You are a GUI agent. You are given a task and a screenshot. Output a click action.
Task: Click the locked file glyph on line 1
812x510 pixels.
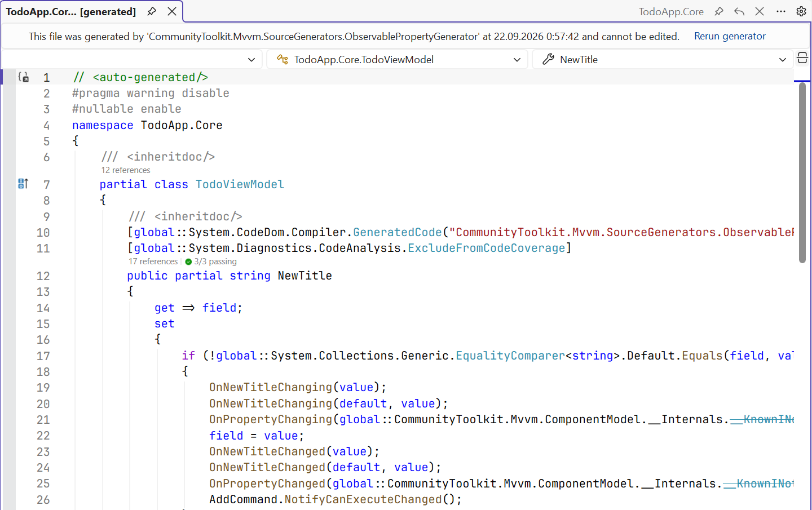(23, 77)
